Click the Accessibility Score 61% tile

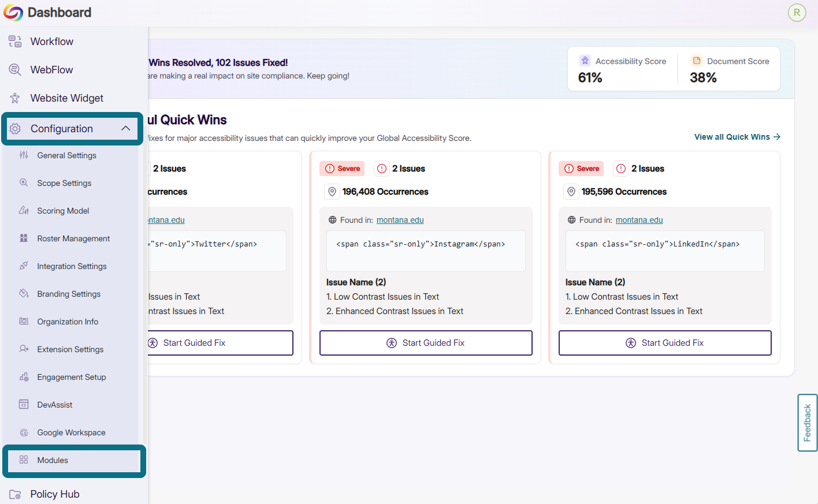tap(622, 69)
